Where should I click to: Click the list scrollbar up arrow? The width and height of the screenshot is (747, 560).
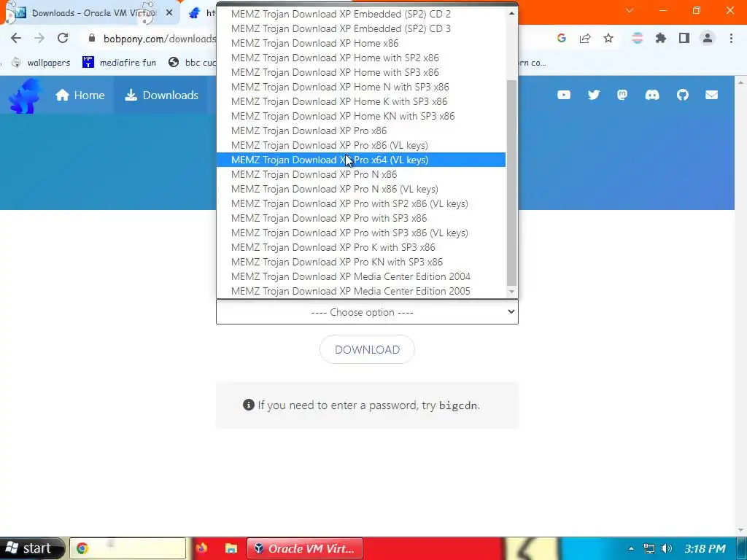511,13
